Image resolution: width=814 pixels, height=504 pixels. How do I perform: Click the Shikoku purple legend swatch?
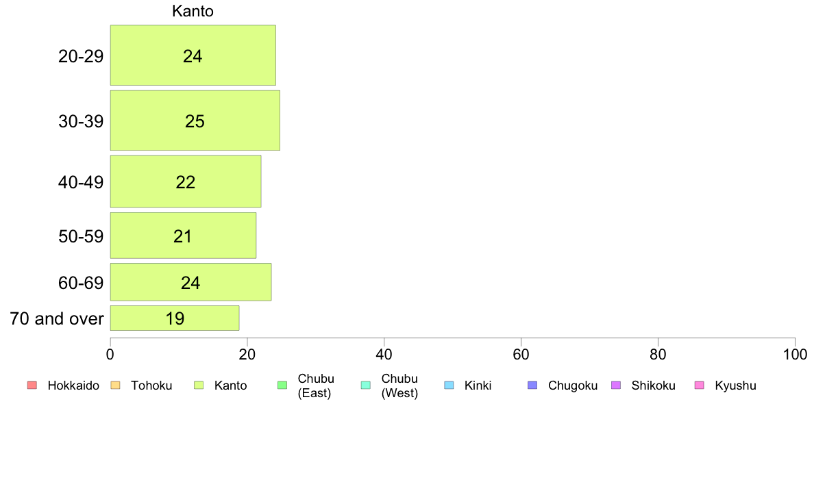(x=616, y=385)
